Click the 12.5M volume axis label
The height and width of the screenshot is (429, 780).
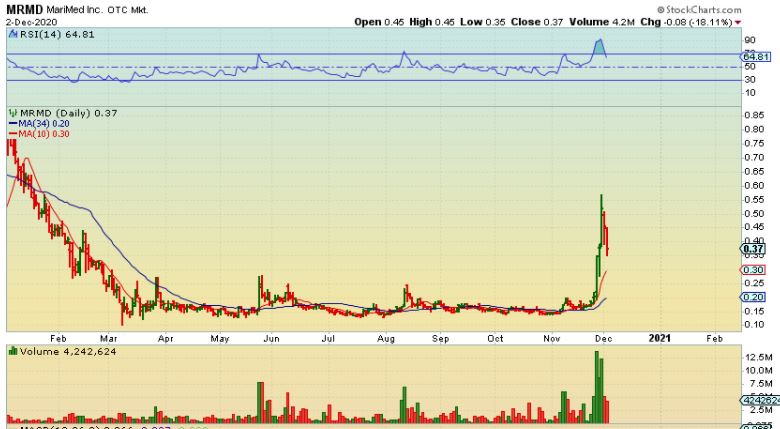coord(759,357)
